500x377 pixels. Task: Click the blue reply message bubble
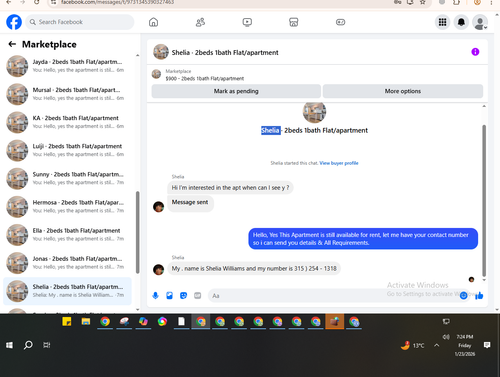363,239
